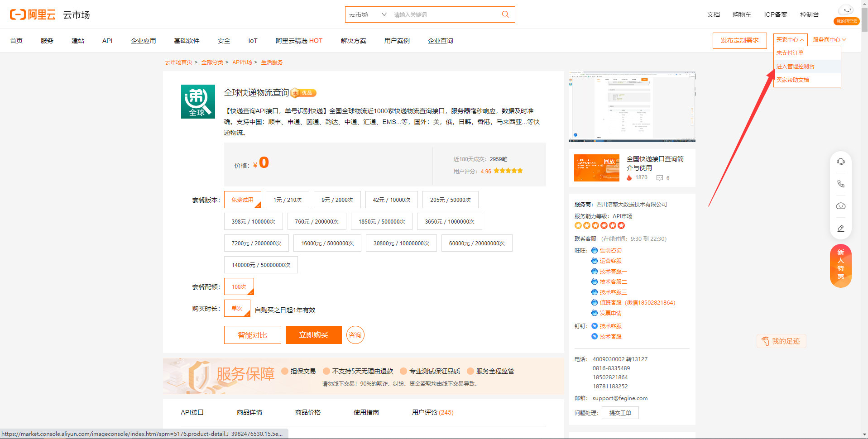Switch to the API接口 tab

point(192,412)
